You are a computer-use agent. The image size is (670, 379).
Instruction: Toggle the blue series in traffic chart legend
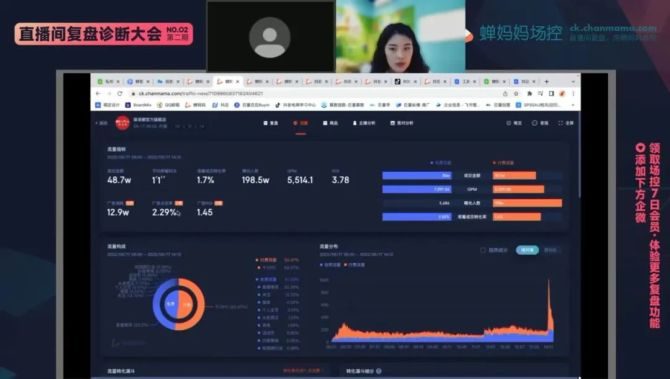pyautogui.click(x=330, y=265)
